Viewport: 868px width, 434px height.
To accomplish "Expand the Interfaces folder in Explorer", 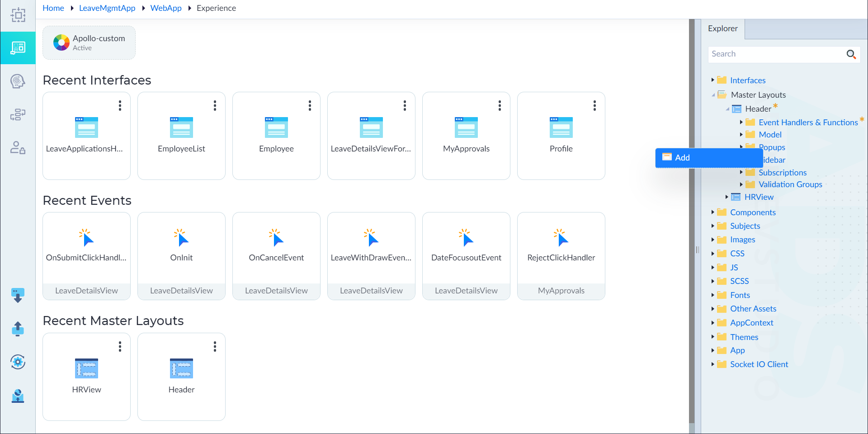I will tap(712, 80).
